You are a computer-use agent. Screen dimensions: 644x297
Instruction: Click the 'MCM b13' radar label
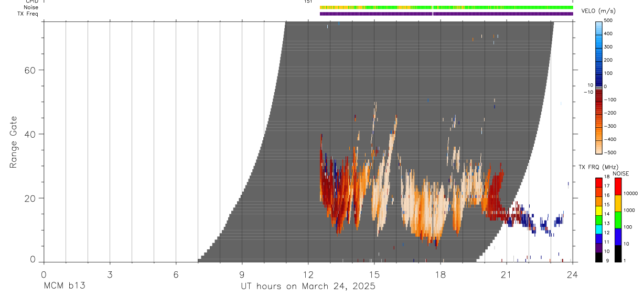(64, 286)
